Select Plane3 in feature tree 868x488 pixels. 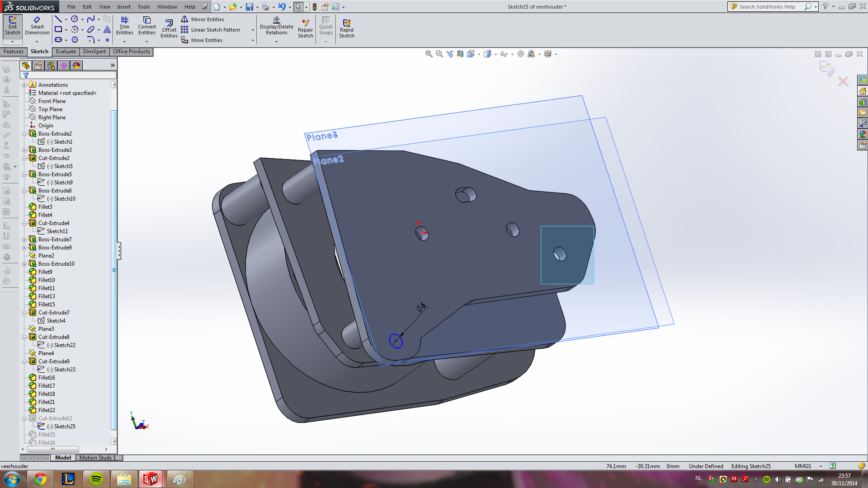(46, 329)
